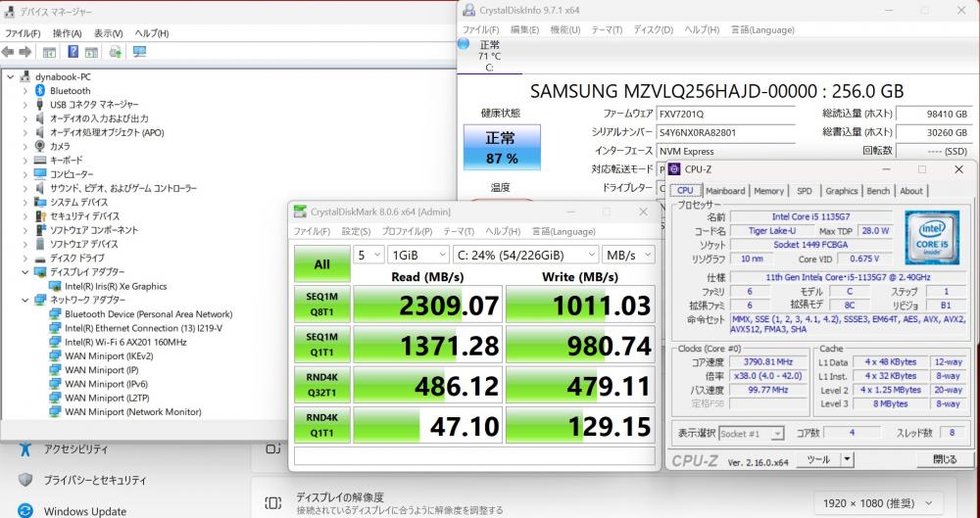Select drive C: status indicator in CrystalDiskInfo

[489, 56]
